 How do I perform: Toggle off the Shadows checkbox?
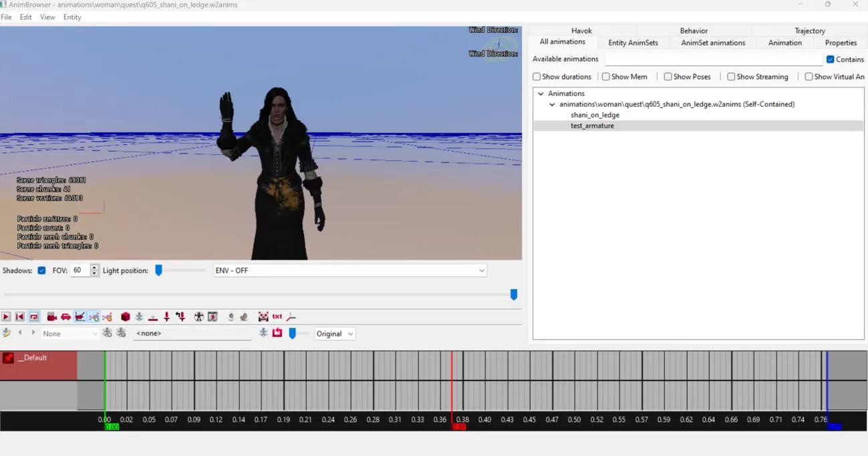coord(42,270)
